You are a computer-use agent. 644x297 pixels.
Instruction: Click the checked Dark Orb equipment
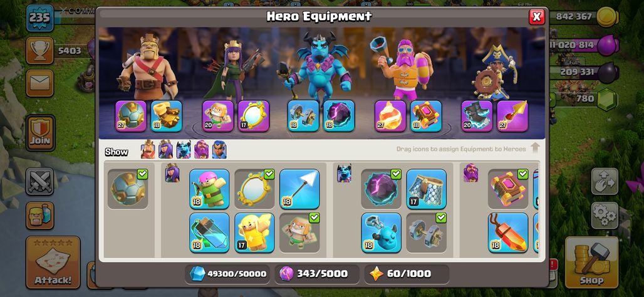click(x=381, y=189)
